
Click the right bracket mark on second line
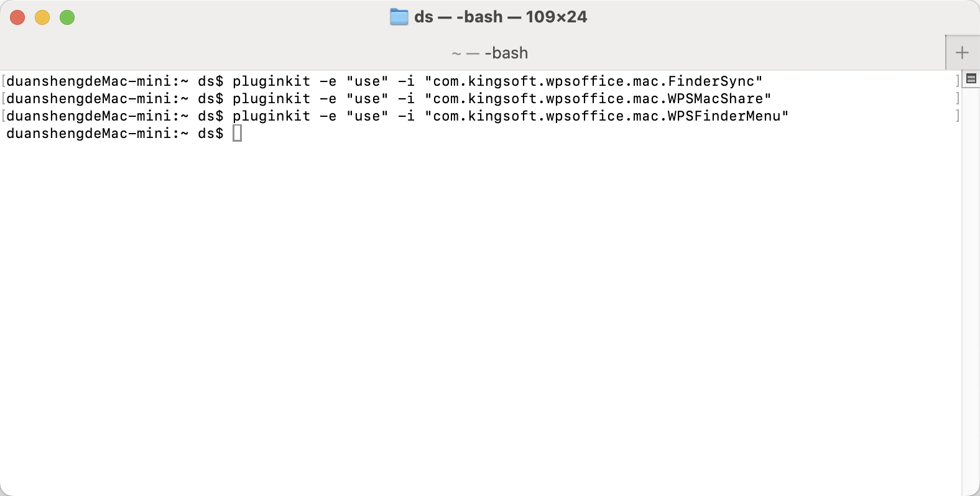(x=958, y=98)
